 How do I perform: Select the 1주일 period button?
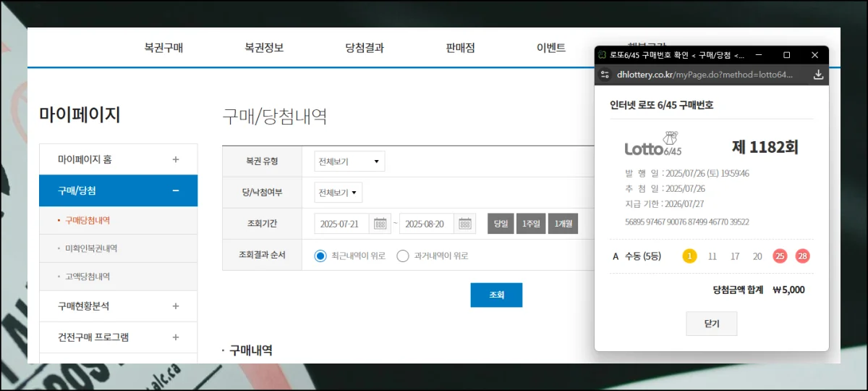(531, 224)
